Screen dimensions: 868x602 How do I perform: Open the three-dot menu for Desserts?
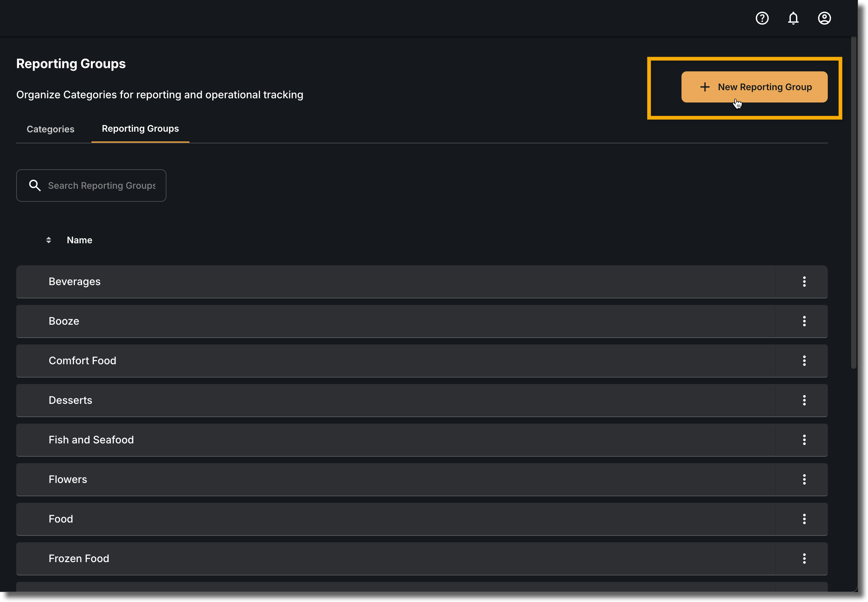804,400
